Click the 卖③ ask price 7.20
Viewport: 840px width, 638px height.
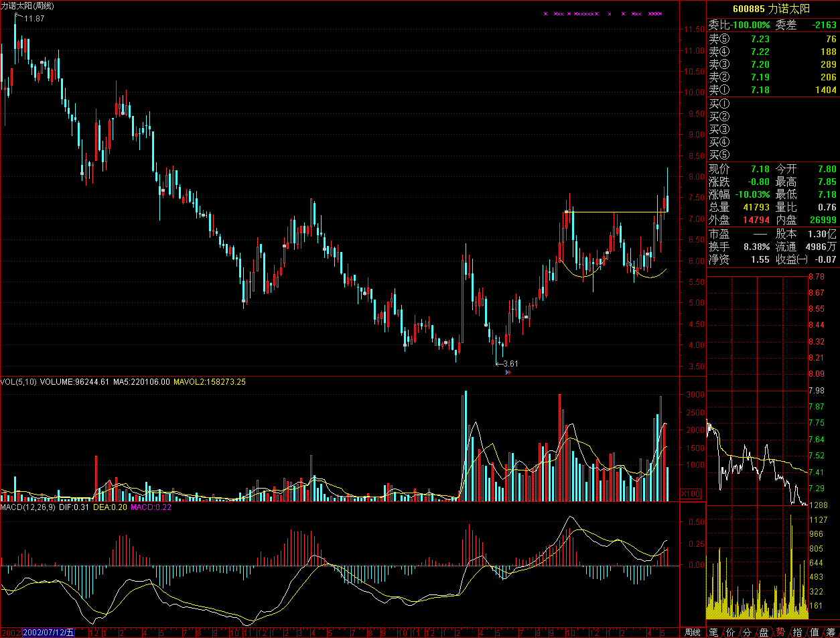tap(760, 64)
